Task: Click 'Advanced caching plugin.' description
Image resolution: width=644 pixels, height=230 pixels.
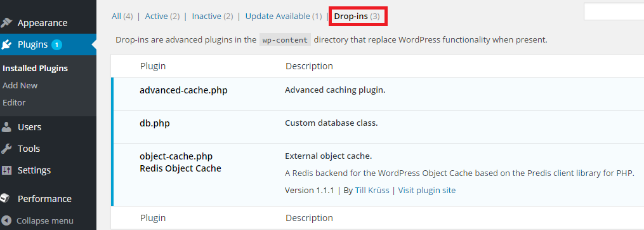Action: [x=335, y=90]
